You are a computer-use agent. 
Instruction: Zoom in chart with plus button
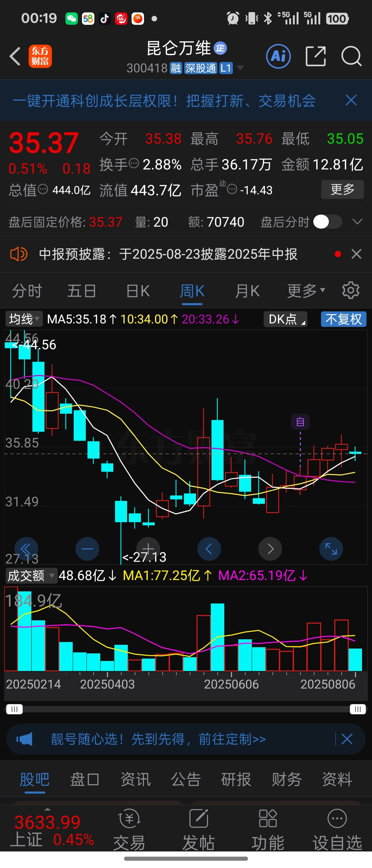pyautogui.click(x=148, y=549)
